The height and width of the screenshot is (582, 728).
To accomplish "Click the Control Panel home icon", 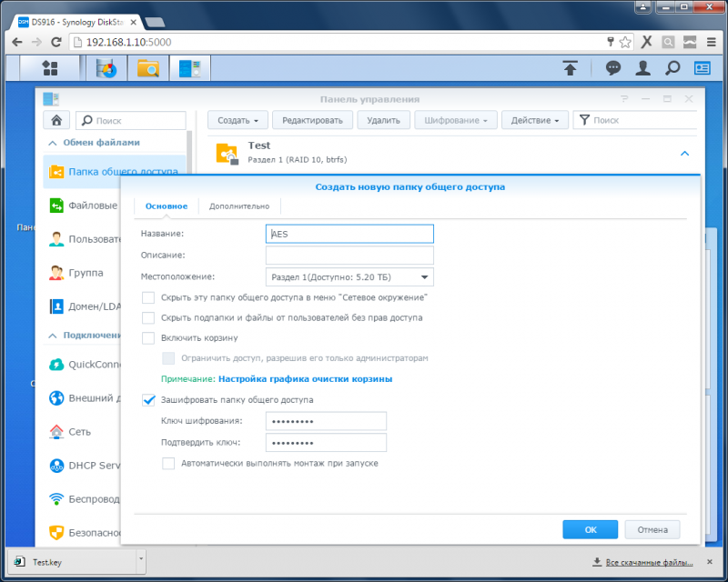I will pyautogui.click(x=56, y=120).
